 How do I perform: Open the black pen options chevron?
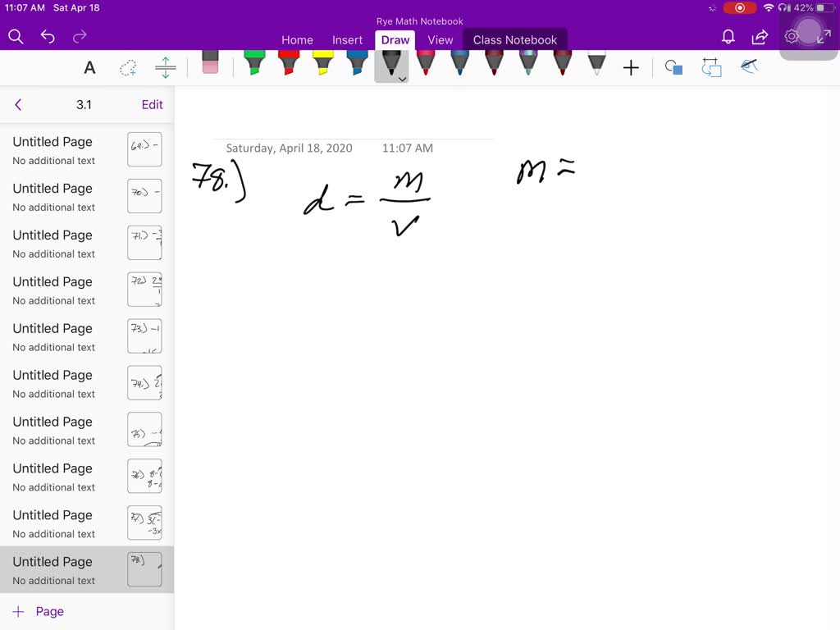click(x=401, y=79)
